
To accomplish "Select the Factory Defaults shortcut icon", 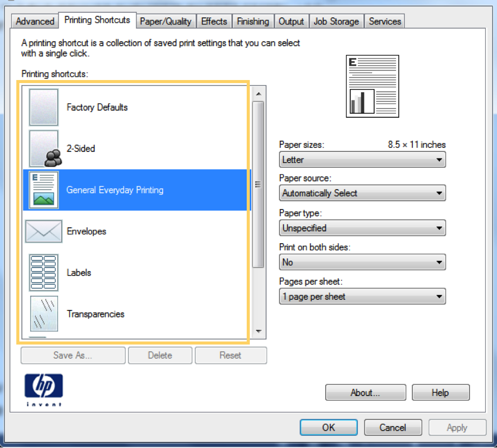I will coord(43,107).
